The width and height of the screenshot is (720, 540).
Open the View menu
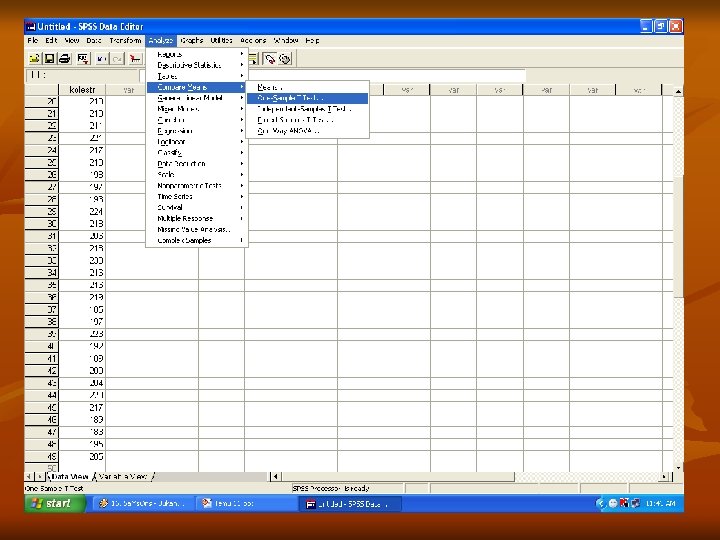point(72,40)
